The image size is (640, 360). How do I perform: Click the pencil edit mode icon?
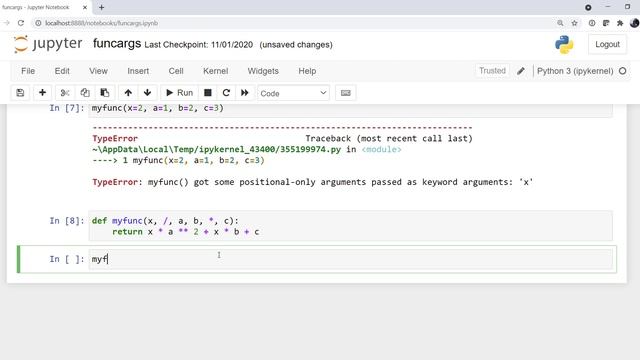click(521, 71)
